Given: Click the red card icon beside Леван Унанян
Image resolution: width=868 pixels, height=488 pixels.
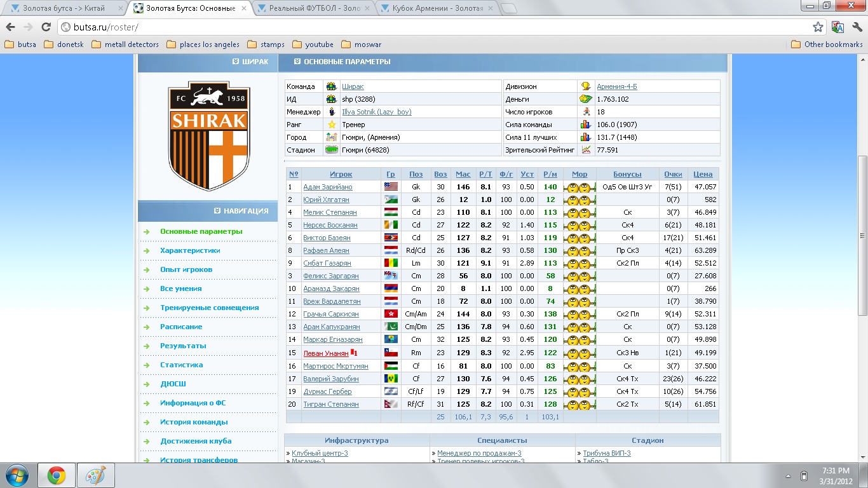Looking at the screenshot, I should pos(354,353).
